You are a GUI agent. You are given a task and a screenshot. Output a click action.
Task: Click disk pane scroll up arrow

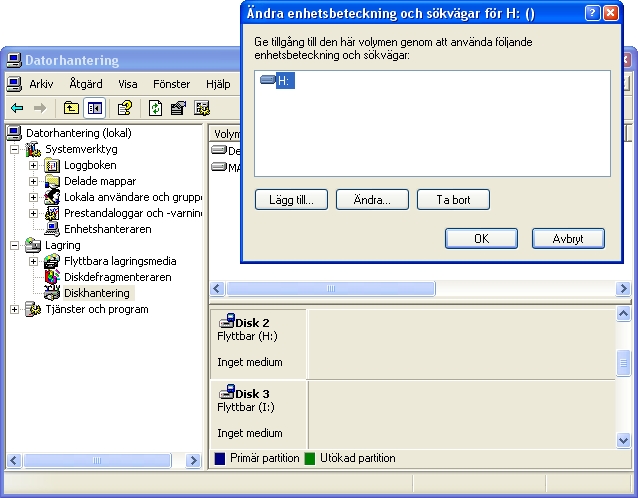tap(623, 314)
